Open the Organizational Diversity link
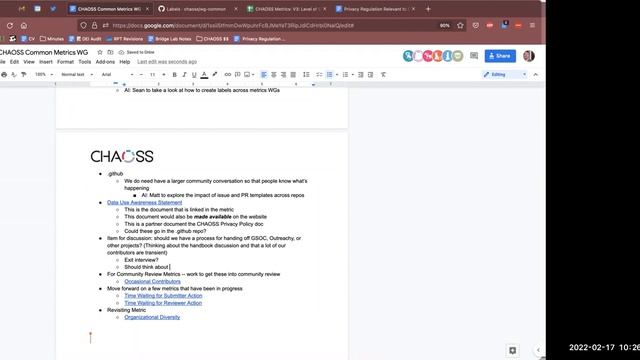 tap(152, 317)
